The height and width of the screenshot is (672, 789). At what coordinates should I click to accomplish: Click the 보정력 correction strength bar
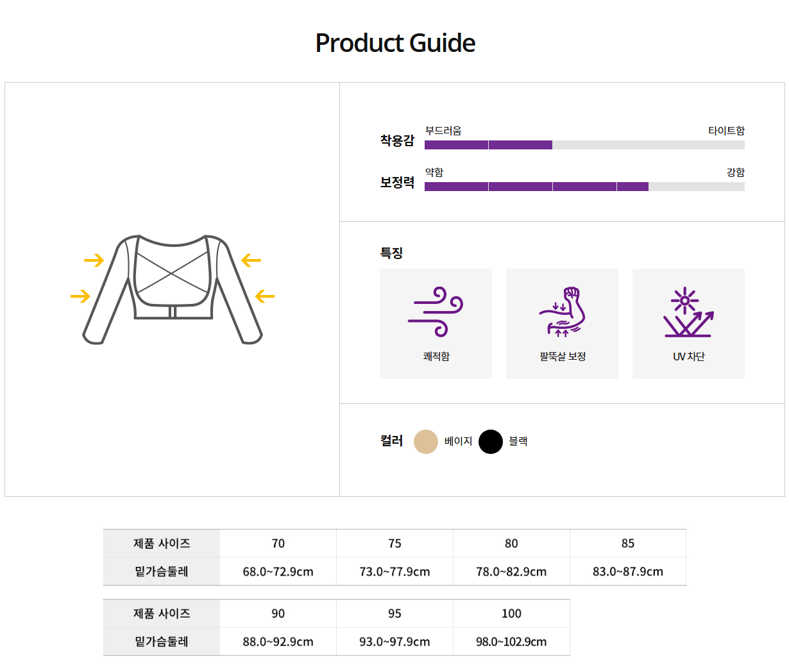pos(584,187)
